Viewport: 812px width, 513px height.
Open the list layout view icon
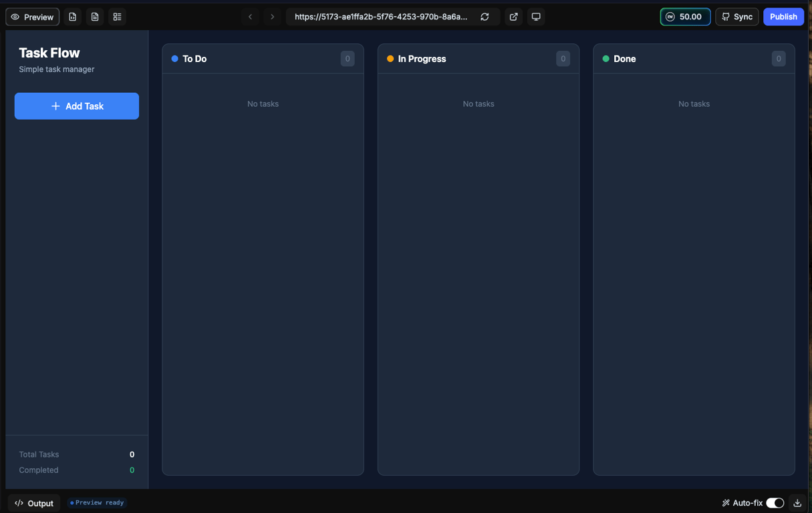117,17
